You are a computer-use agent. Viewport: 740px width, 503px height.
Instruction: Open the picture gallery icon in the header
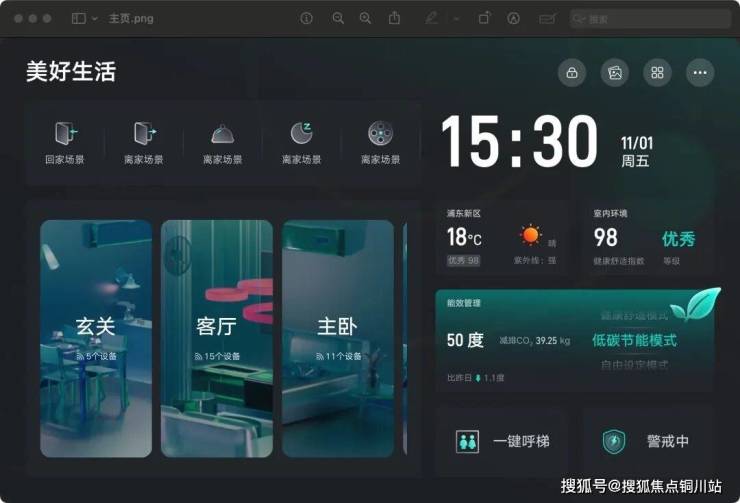click(x=615, y=73)
